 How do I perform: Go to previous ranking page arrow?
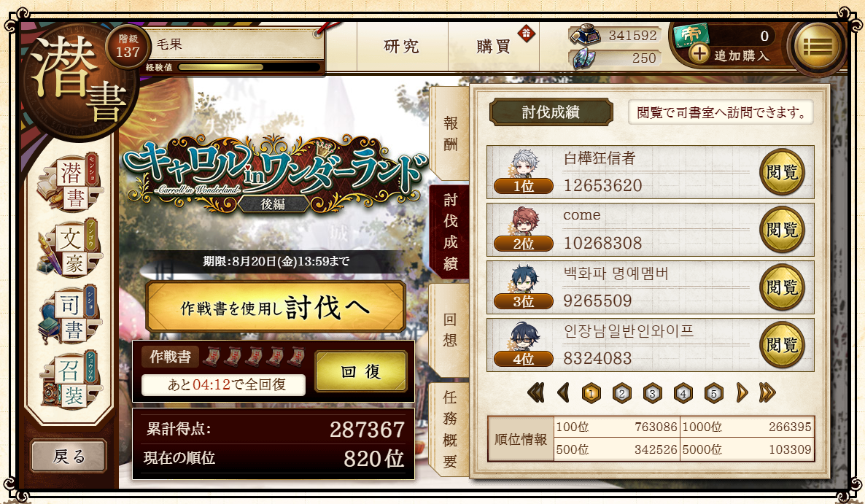(563, 392)
